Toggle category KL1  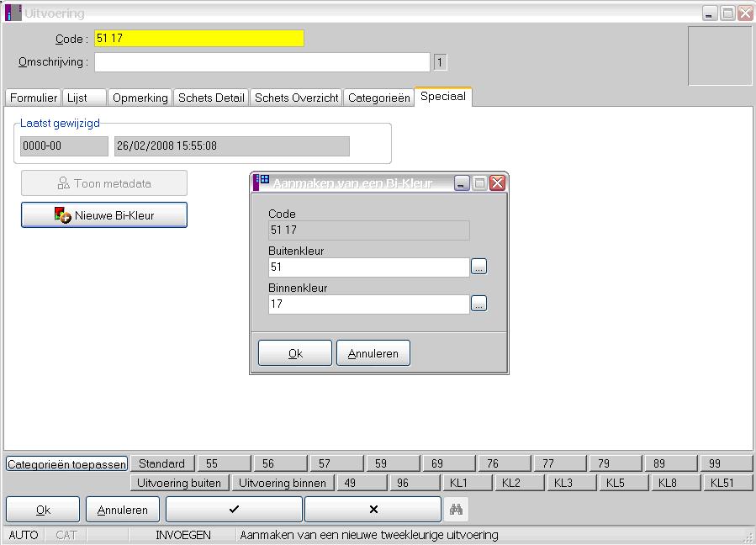point(468,483)
